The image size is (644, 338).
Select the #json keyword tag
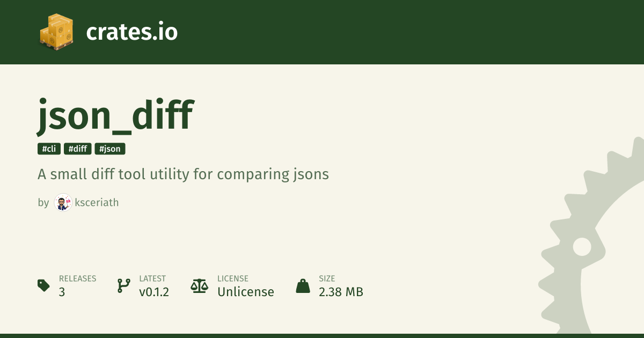pyautogui.click(x=110, y=149)
